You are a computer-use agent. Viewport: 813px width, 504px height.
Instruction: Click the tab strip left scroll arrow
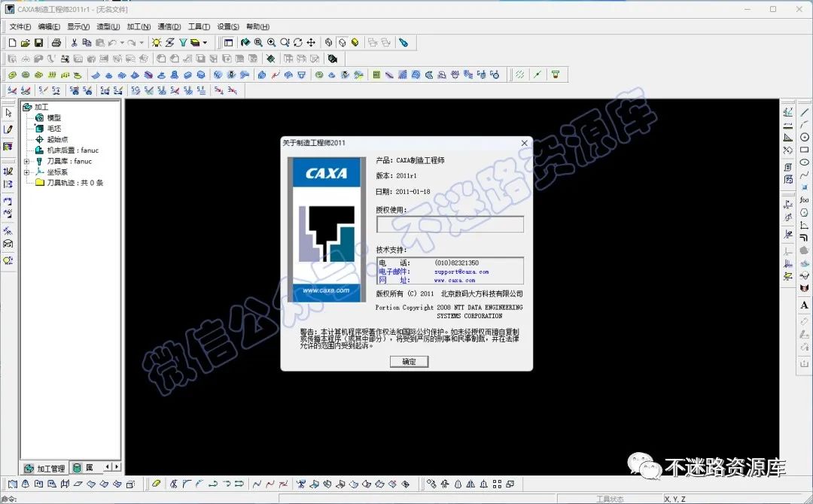point(108,467)
